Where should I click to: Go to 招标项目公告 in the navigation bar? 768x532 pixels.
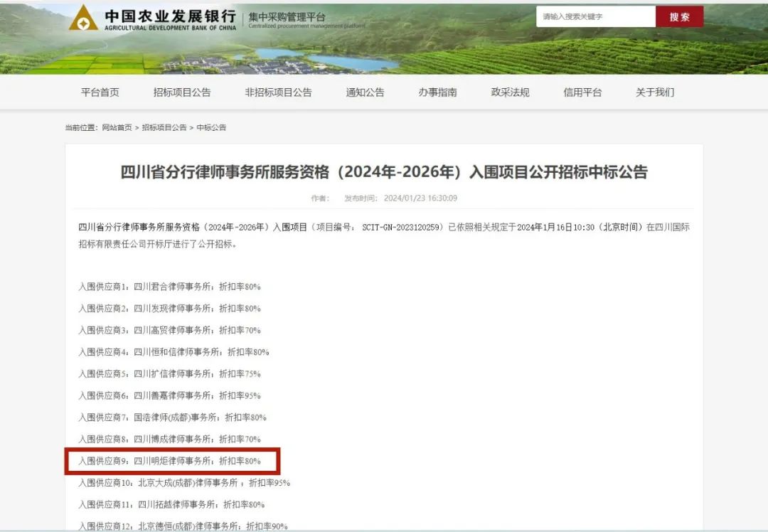coord(182,92)
